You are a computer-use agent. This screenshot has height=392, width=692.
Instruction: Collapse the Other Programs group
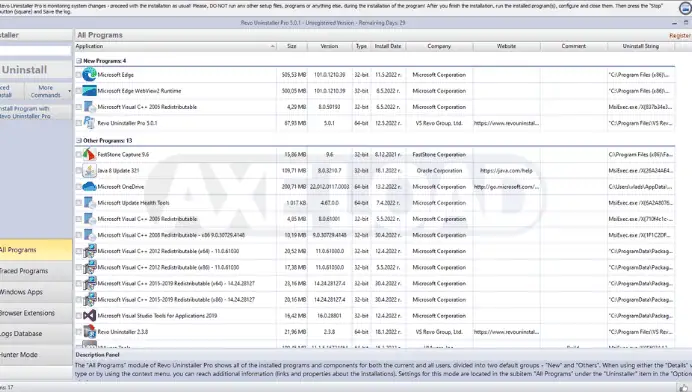[x=79, y=141]
